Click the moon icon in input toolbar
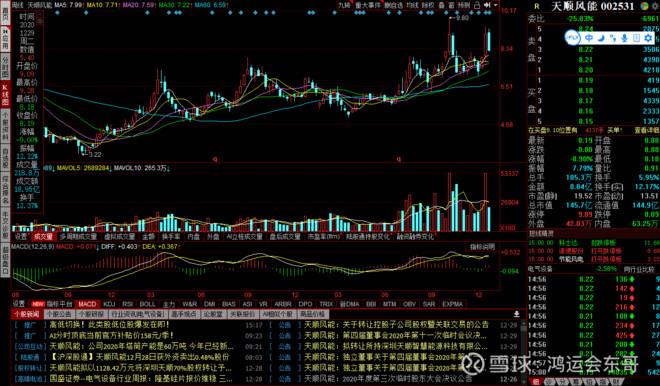The width and height of the screenshot is (660, 386). [601, 38]
